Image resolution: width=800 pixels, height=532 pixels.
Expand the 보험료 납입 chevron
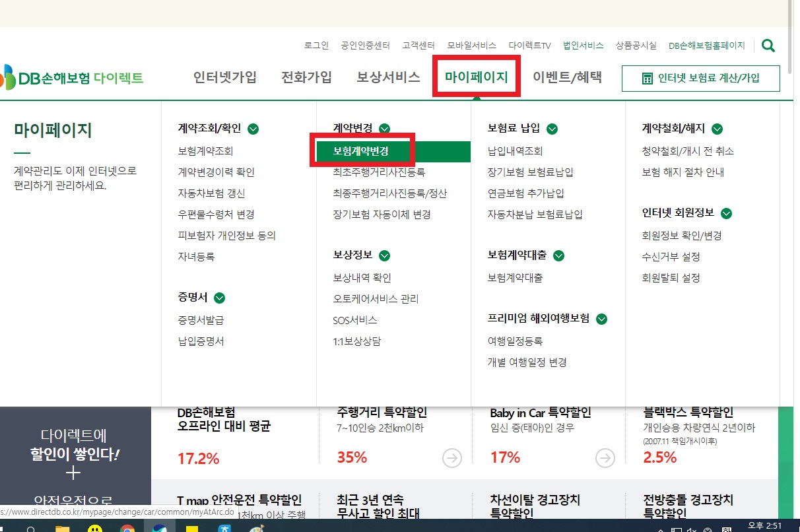pos(552,129)
